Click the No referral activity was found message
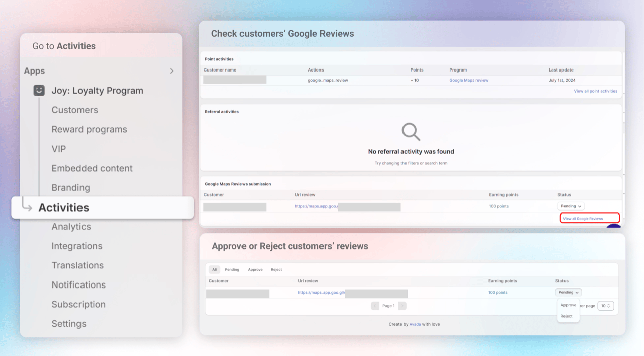Viewport: 644px width, 356px height. [411, 151]
